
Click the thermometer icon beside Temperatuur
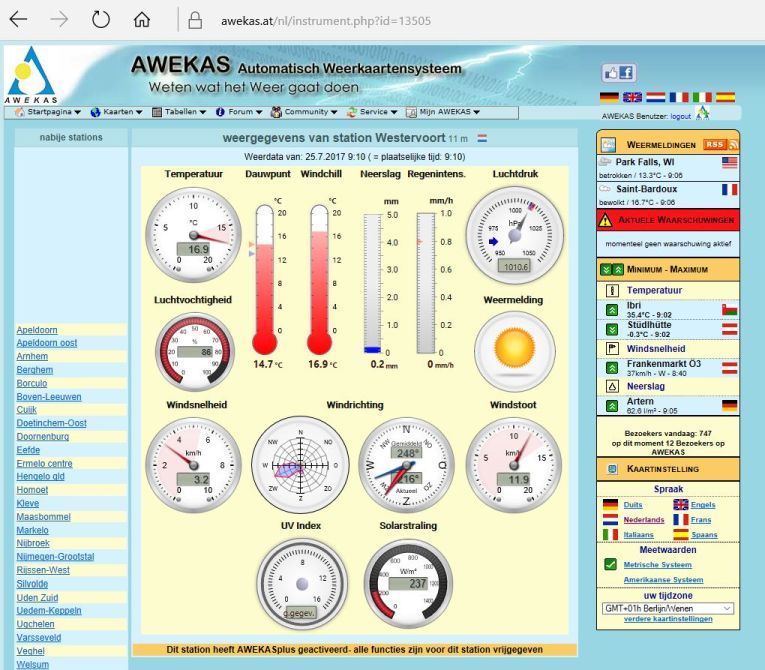pyautogui.click(x=612, y=290)
